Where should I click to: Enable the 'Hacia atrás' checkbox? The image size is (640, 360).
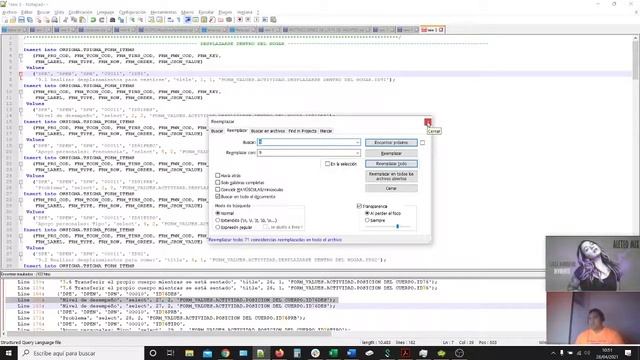point(218,176)
